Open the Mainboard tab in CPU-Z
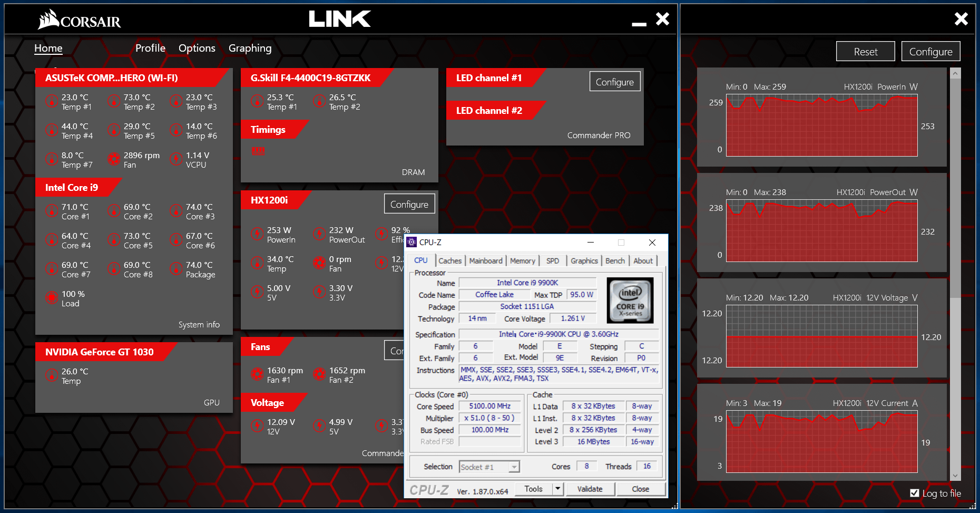The image size is (980, 513). 486,260
